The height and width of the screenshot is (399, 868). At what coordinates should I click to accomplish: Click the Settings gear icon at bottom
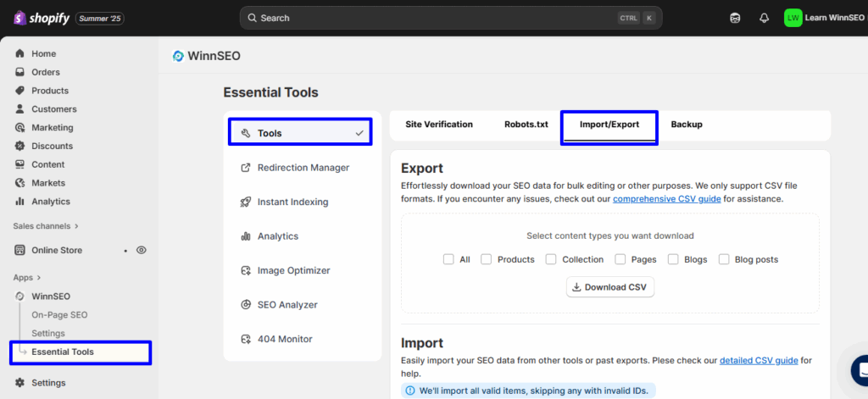(x=20, y=382)
